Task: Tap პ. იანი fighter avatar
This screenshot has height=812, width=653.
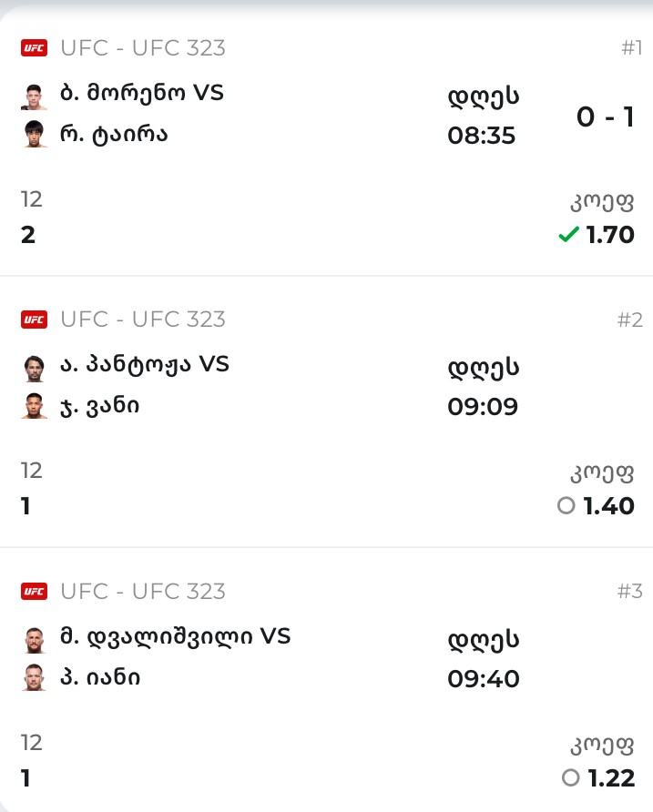Action: 34,678
